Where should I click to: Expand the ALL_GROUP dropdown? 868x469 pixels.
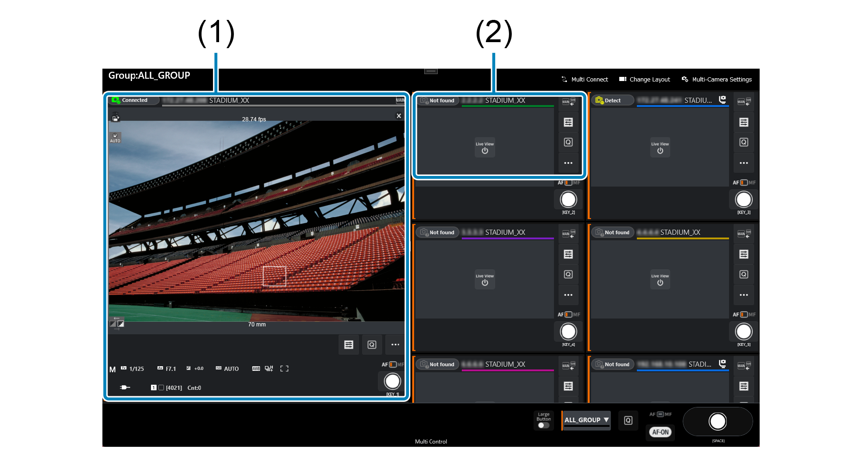click(586, 420)
